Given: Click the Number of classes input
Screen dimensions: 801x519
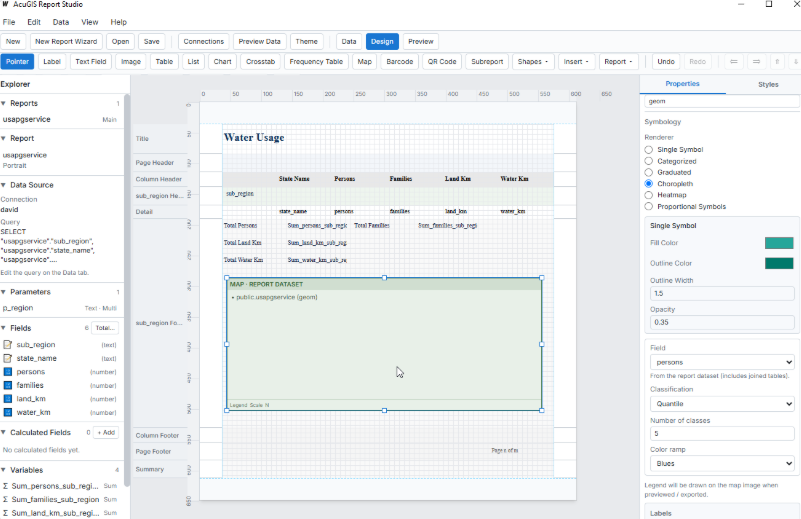Looking at the screenshot, I should point(722,434).
